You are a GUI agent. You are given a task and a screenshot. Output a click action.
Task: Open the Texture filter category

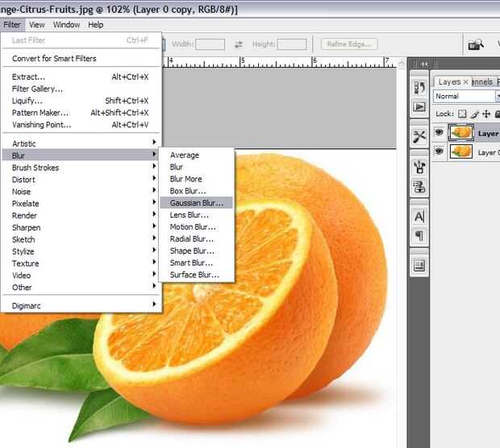pos(81,263)
